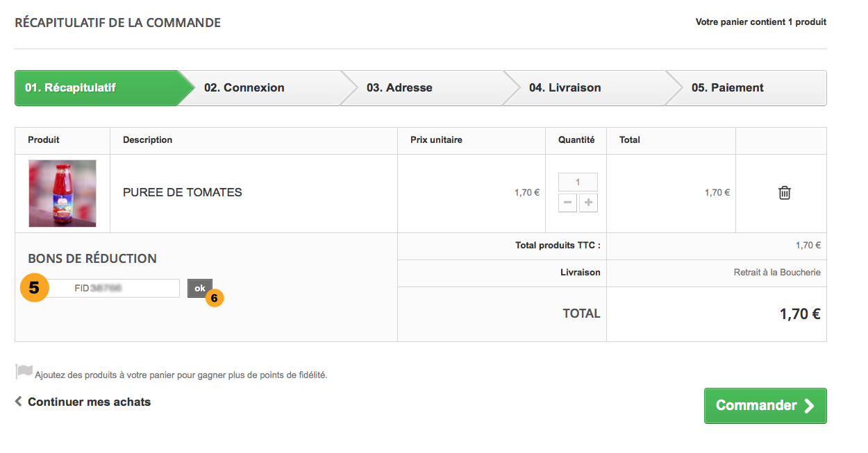Decrease quantity with the minus button

(567, 203)
